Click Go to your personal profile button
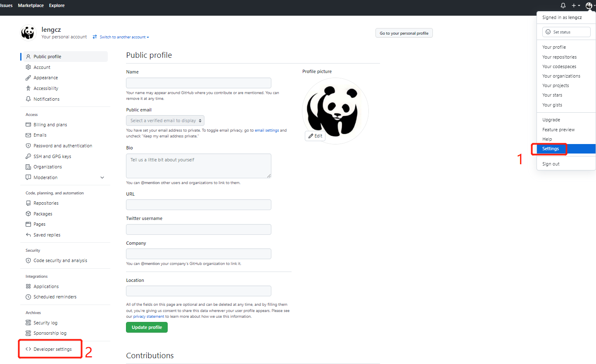 click(404, 33)
